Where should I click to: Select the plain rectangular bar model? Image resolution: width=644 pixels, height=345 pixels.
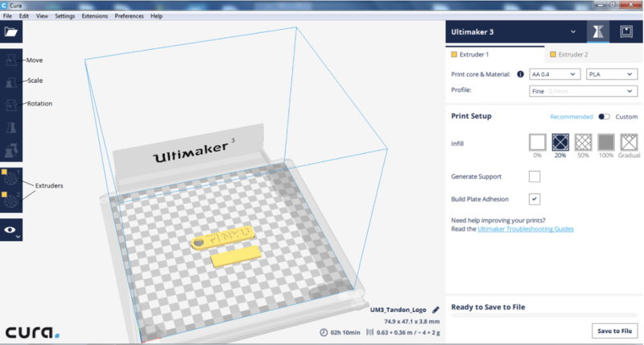pyautogui.click(x=236, y=257)
